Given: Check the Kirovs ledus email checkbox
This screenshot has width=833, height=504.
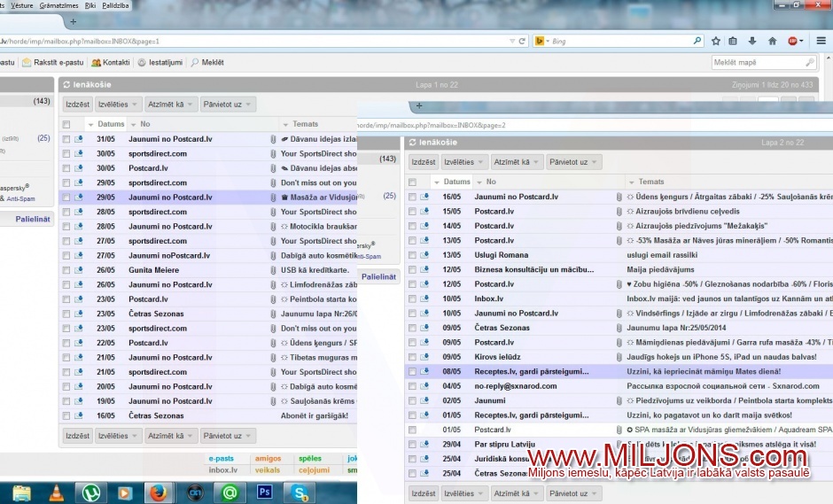Looking at the screenshot, I should click(x=412, y=357).
